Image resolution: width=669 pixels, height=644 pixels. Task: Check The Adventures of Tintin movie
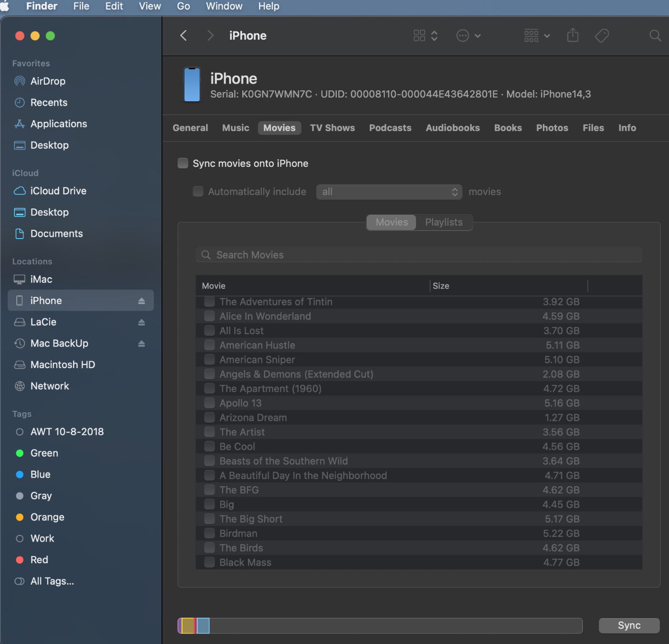[x=209, y=302]
